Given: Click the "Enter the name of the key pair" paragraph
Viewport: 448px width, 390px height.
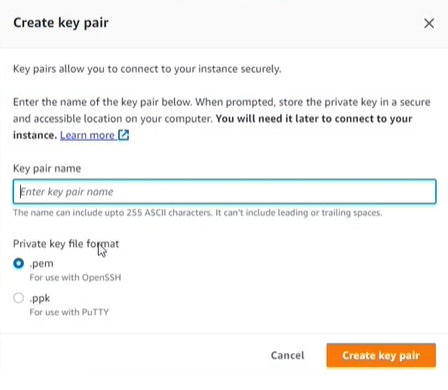Looking at the screenshot, I should coord(222,118).
